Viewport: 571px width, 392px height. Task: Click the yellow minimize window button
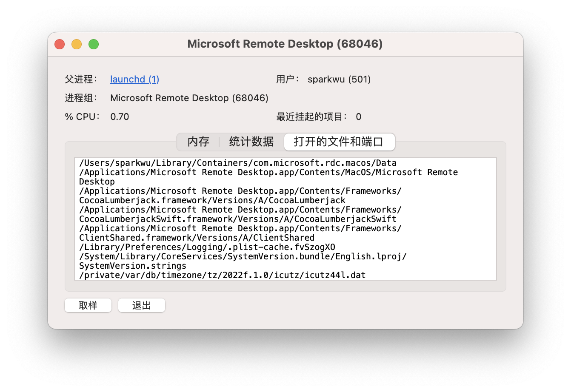76,44
